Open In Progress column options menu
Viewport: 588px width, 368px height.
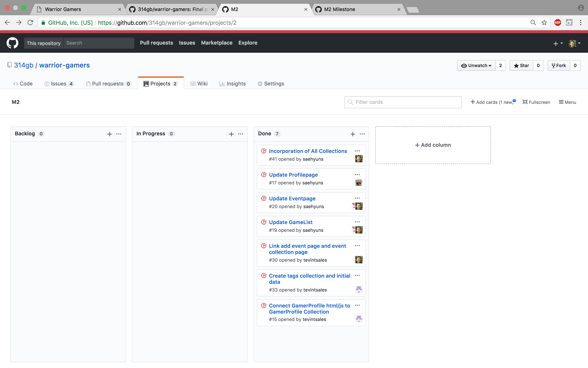click(241, 134)
